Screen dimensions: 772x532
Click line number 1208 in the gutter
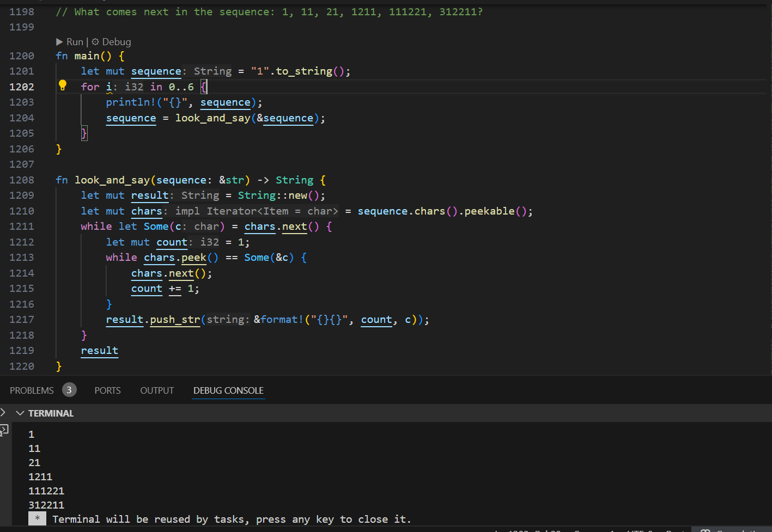[x=22, y=180]
